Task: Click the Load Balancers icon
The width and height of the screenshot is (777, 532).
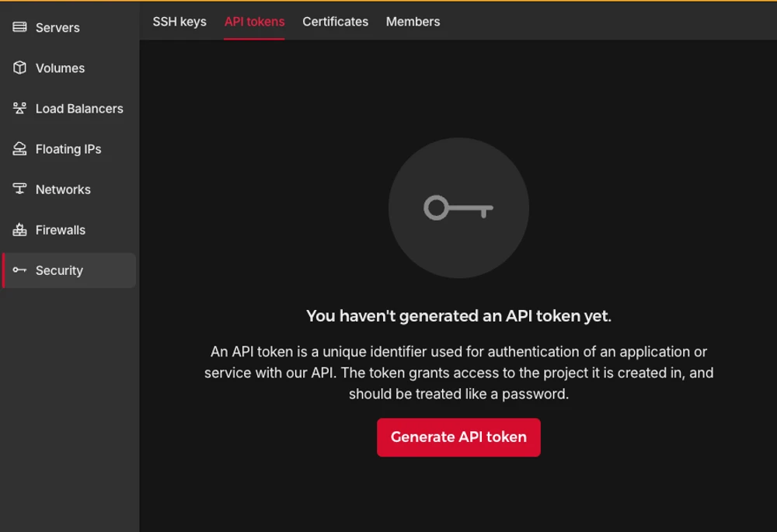Action: click(19, 108)
